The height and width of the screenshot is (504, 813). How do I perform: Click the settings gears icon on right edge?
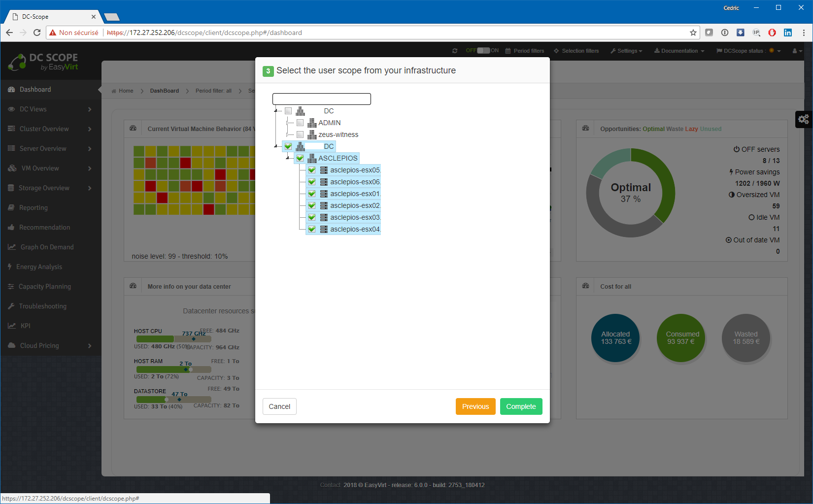(x=804, y=119)
